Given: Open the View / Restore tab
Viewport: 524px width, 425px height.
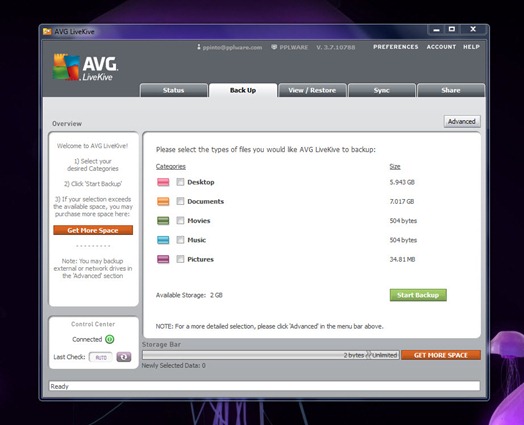Looking at the screenshot, I should click(x=312, y=90).
